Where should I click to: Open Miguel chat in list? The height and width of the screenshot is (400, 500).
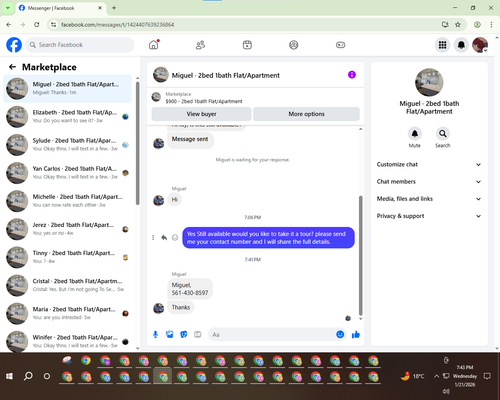67,88
